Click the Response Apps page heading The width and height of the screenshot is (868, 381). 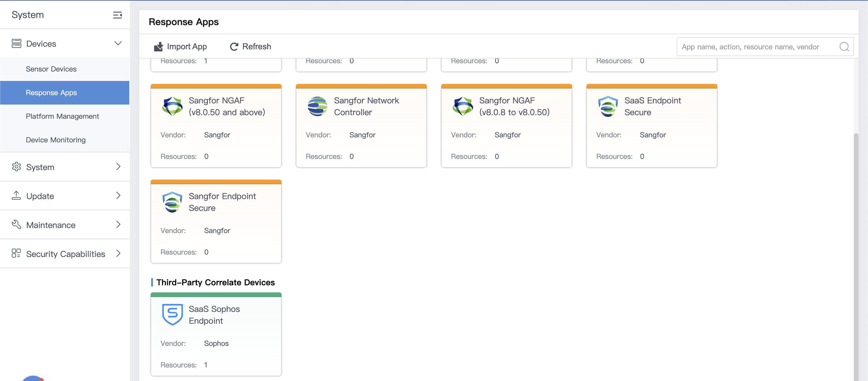[x=184, y=22]
